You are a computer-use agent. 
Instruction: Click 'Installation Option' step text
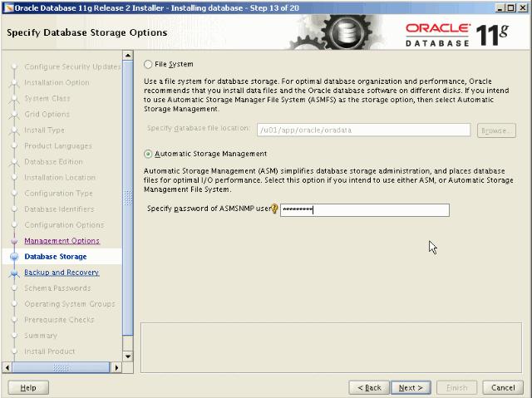[57, 83]
